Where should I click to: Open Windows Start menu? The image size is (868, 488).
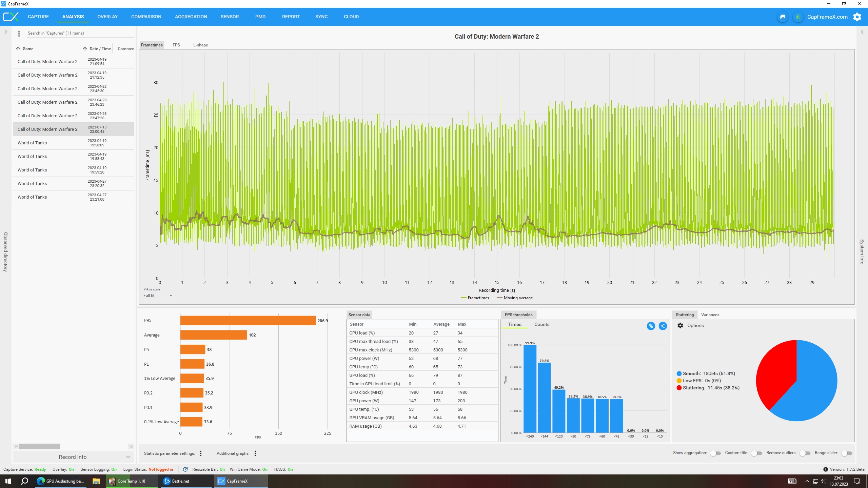8,481
